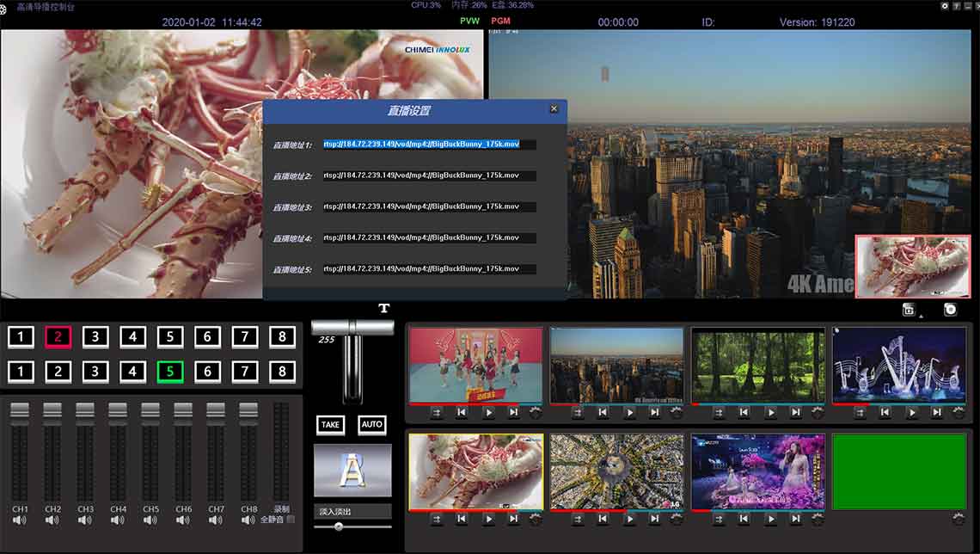Image resolution: width=980 pixels, height=554 pixels.
Task: Adjust the transition duration slider knob
Action: pos(339,526)
